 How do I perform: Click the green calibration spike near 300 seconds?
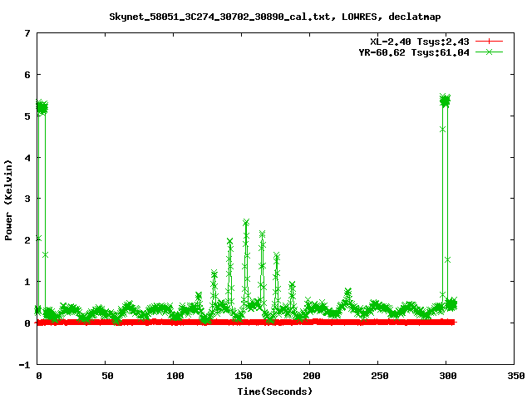[445, 101]
